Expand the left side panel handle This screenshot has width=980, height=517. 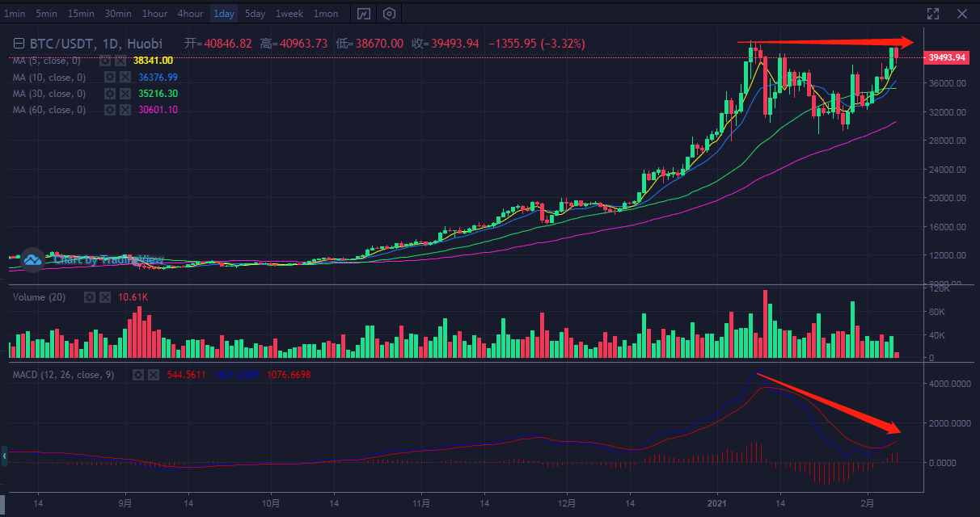point(4,456)
